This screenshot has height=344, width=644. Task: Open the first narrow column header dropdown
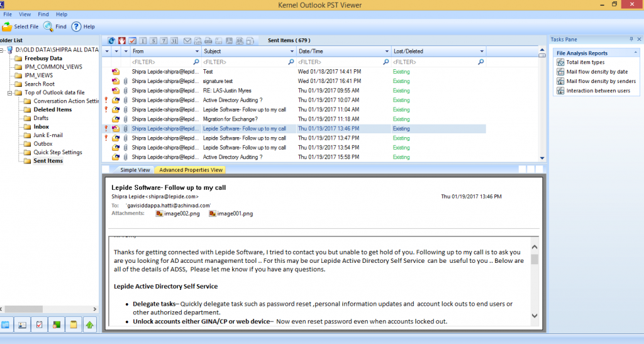click(x=107, y=52)
